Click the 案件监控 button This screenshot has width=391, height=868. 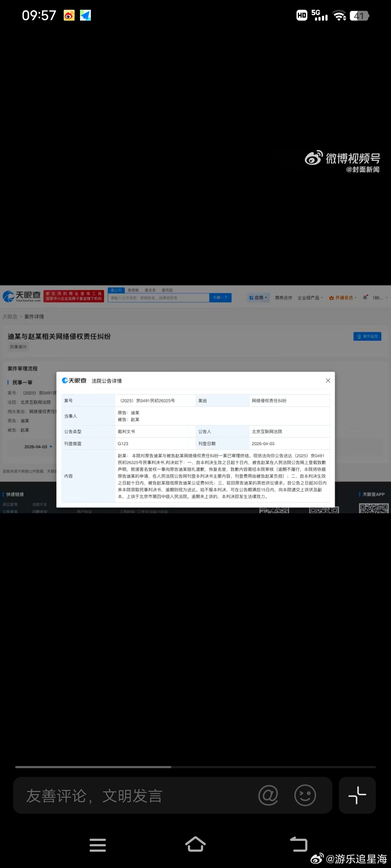pos(367,336)
